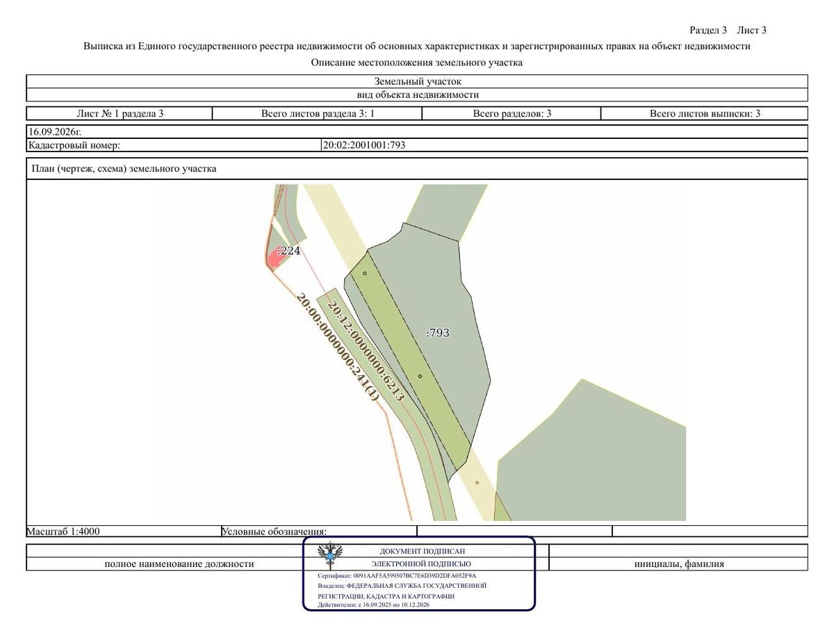Select "Всего листов выписки: 3" cell
The width and height of the screenshot is (834, 644).
[x=705, y=113]
